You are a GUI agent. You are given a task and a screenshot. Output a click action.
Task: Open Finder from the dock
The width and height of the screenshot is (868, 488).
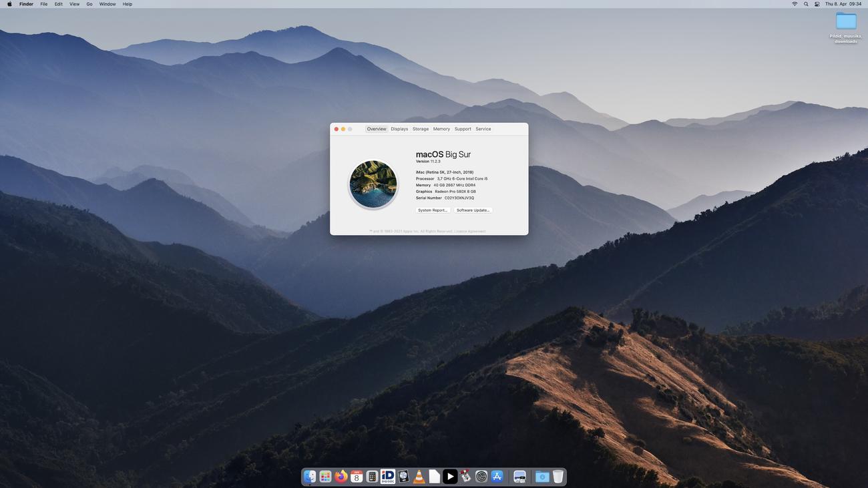[x=310, y=477]
